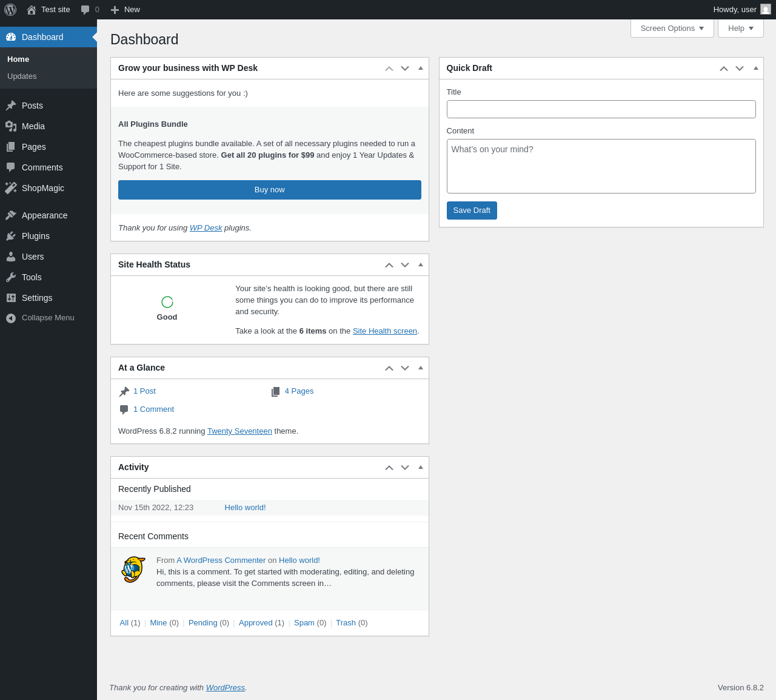Viewport: 776px width, 700px height.
Task: Expand the Help dropdown tab
Action: (x=741, y=28)
